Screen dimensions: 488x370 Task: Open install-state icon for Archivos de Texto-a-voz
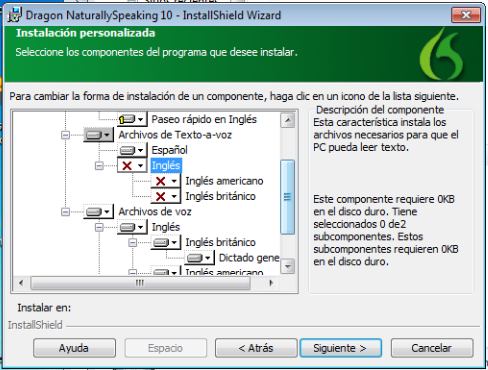pos(98,135)
